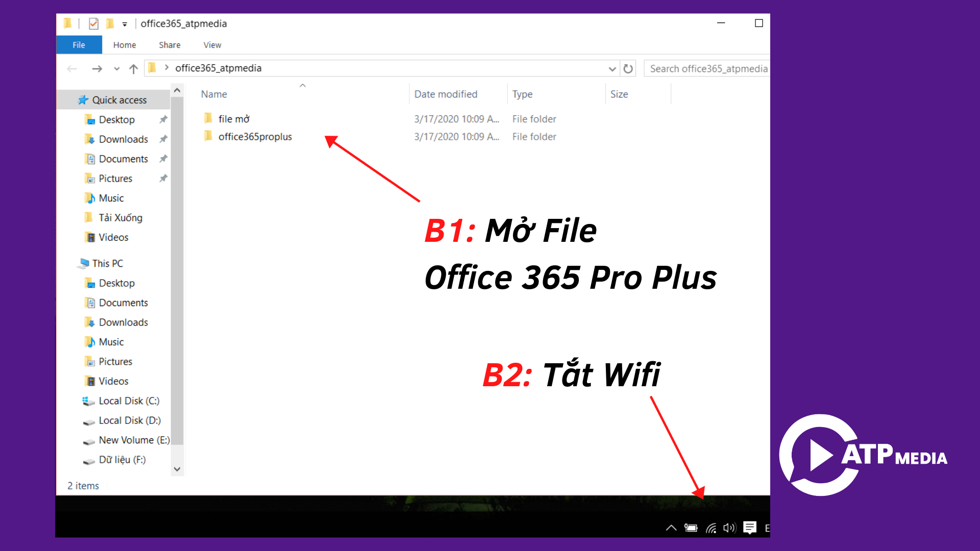Screen dimensions: 980x551
Task: Minimize the File Explorer window
Action: pyautogui.click(x=721, y=23)
